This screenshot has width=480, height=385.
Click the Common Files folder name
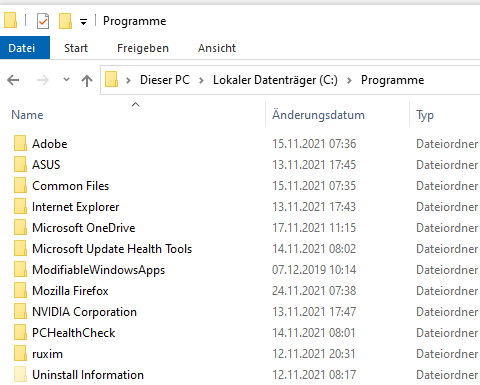coord(71,186)
